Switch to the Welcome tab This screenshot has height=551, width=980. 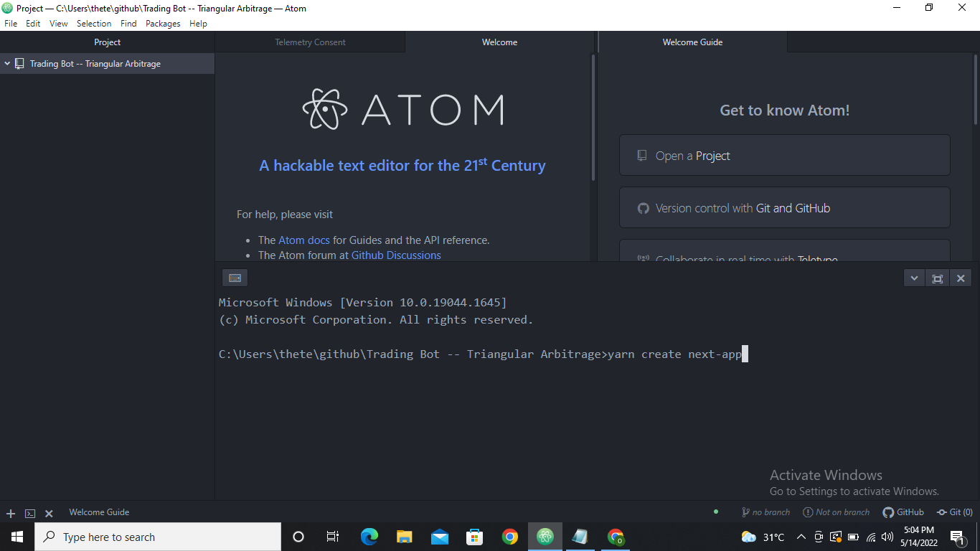click(x=499, y=42)
